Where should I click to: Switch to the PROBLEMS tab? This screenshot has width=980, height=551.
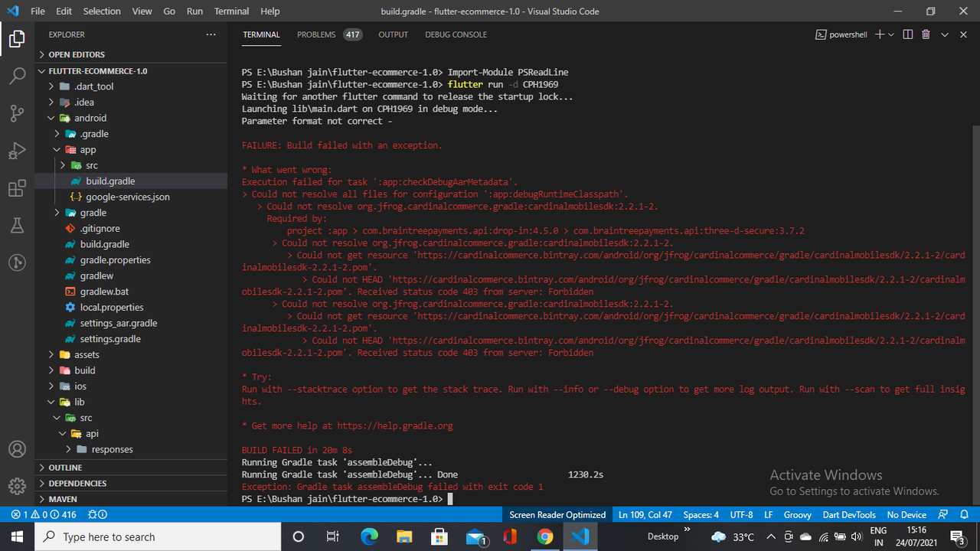tap(329, 34)
